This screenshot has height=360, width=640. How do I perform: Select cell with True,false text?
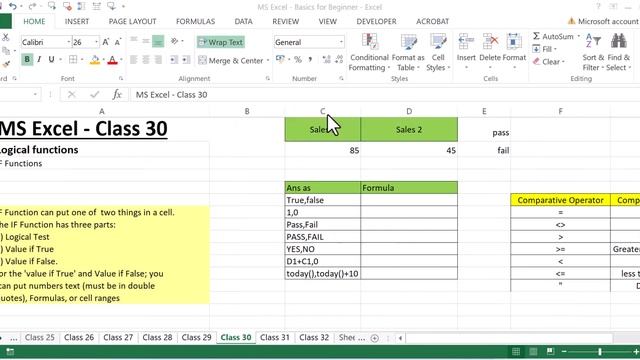(322, 200)
